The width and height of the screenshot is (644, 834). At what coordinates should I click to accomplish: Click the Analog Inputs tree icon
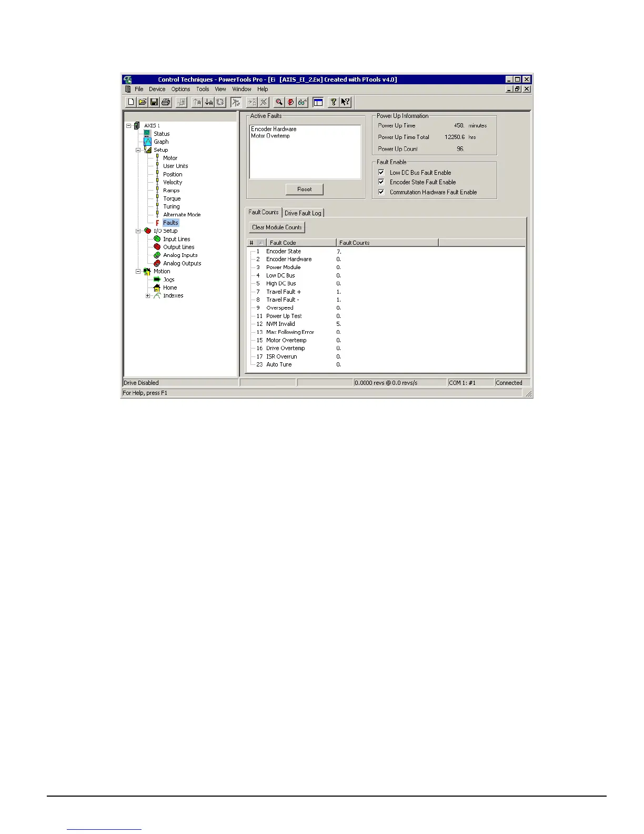coord(157,255)
